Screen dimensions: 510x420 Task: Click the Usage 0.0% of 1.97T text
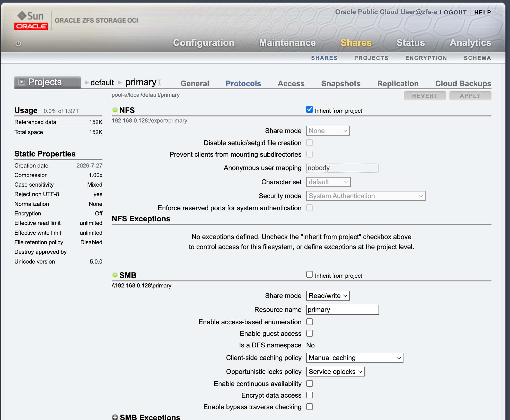tap(61, 111)
